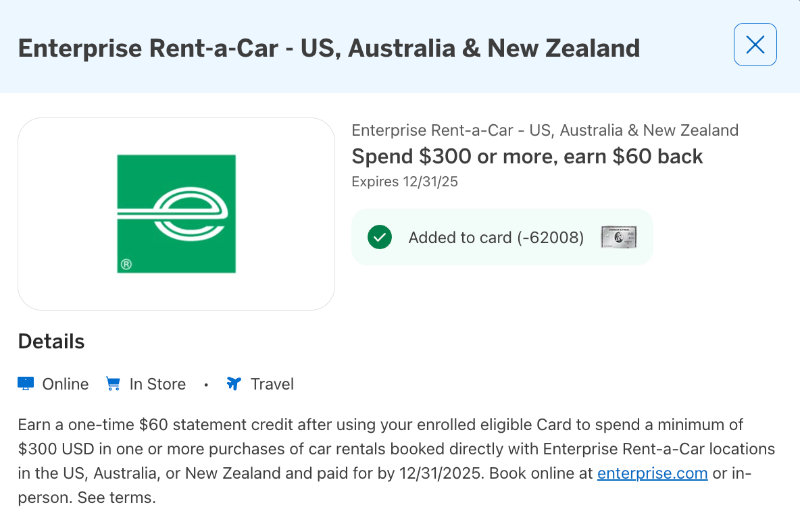Click the "In Store" category label
800x532 pixels.
[x=157, y=384]
